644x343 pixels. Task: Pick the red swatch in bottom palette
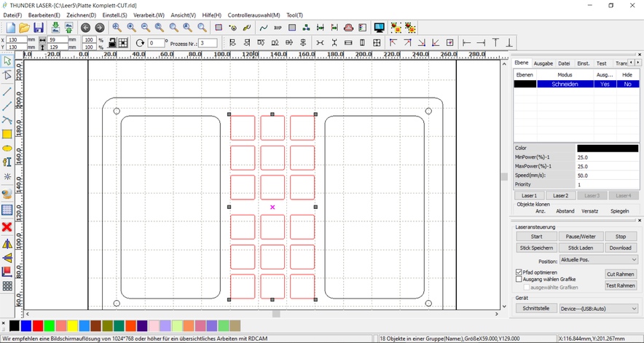(38, 326)
